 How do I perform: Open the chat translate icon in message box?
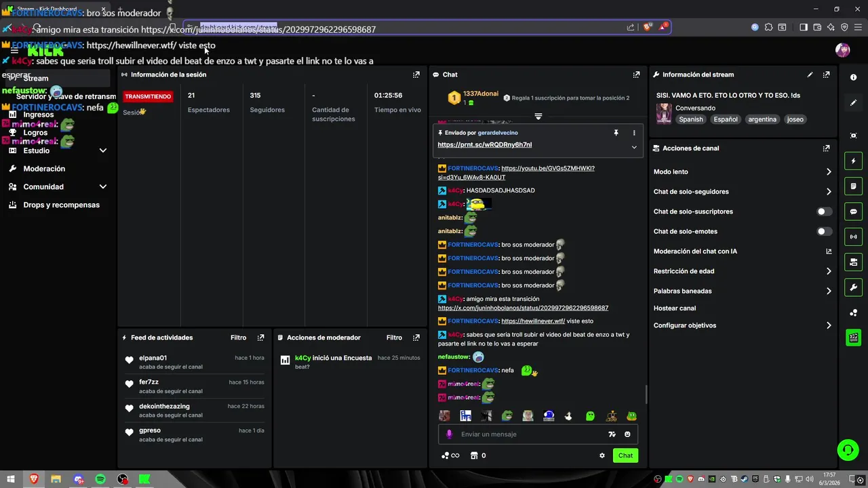[x=612, y=434]
